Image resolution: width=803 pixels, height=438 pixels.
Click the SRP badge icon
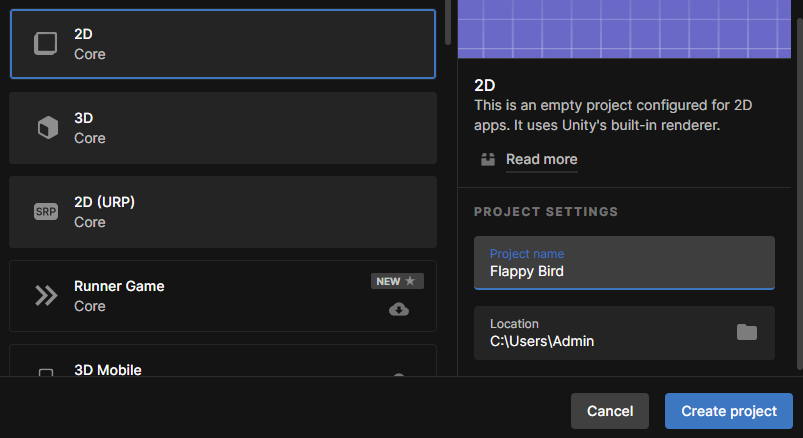pos(46,212)
